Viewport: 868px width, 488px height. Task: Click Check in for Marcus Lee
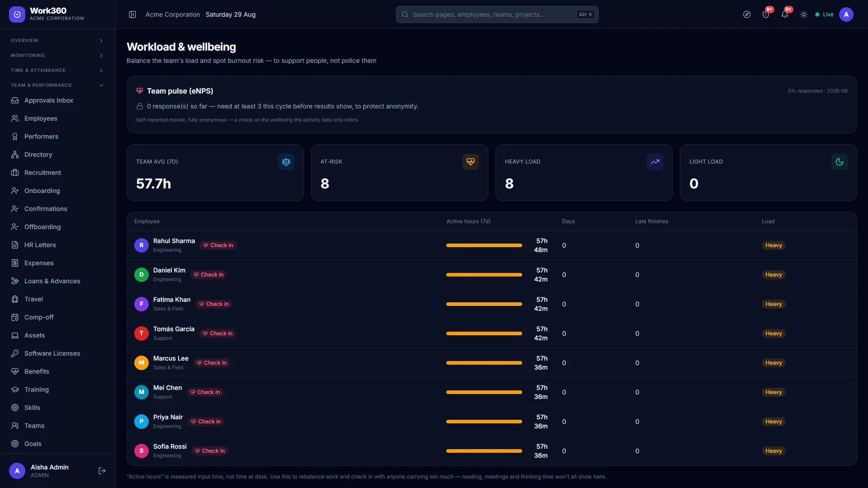[x=212, y=363]
